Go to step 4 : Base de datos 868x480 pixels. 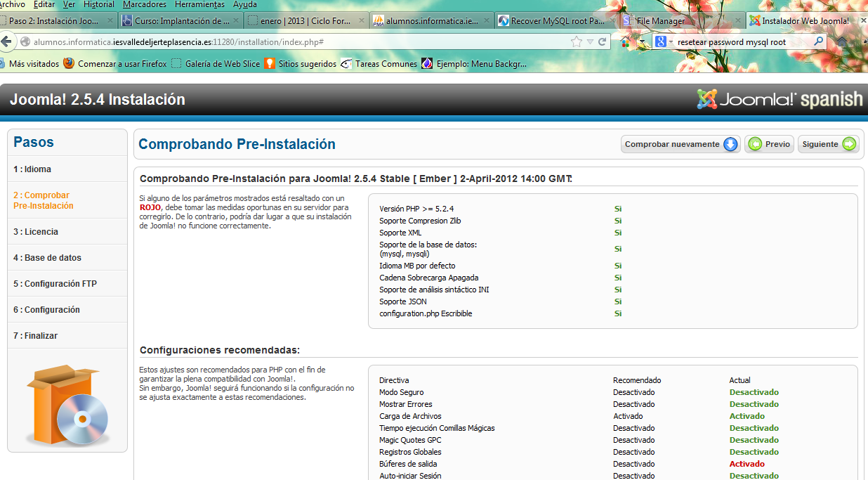(47, 258)
